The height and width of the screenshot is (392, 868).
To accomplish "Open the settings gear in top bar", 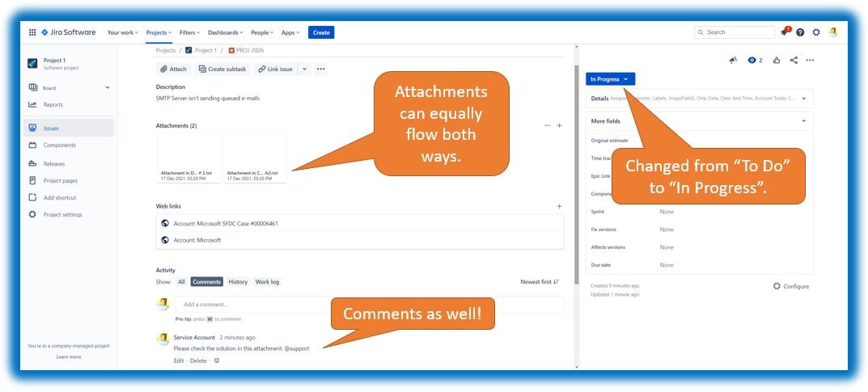I will point(816,32).
